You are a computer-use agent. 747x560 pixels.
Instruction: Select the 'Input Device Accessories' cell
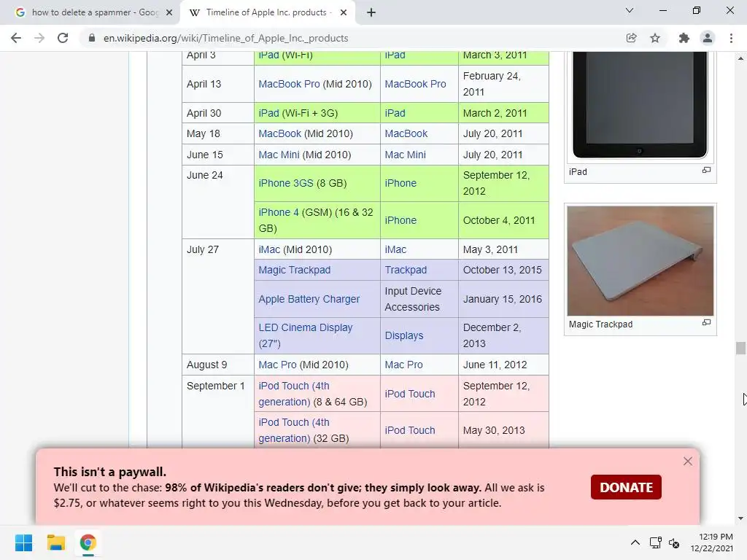419,299
